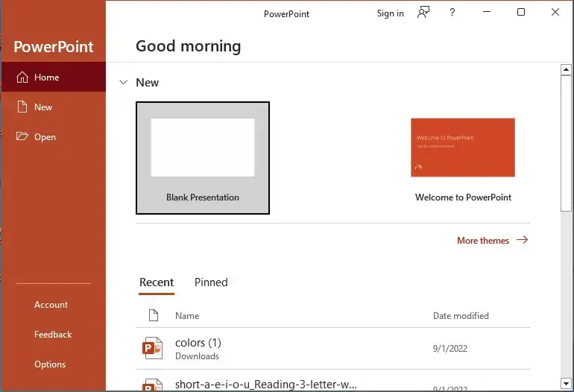This screenshot has width=574, height=392.
Task: Maximize the PowerPoint window
Action: point(521,12)
